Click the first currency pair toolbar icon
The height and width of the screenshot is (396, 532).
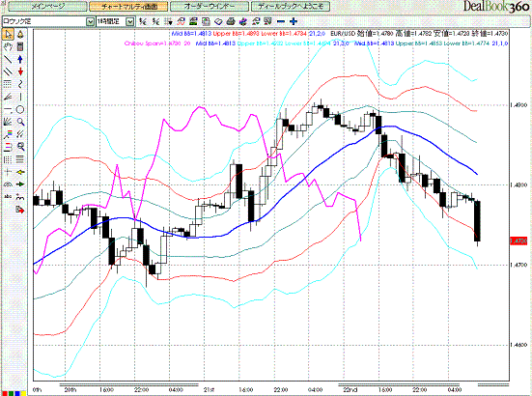[143, 21]
